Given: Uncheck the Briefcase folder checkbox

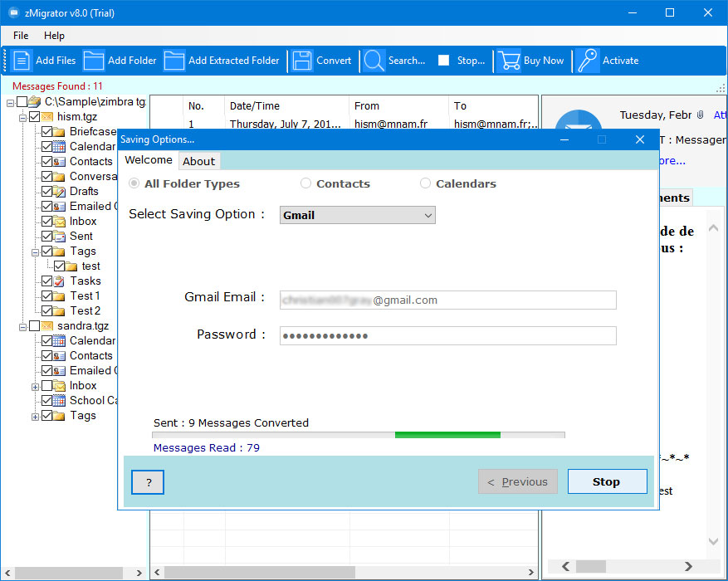Looking at the screenshot, I should 46,132.
